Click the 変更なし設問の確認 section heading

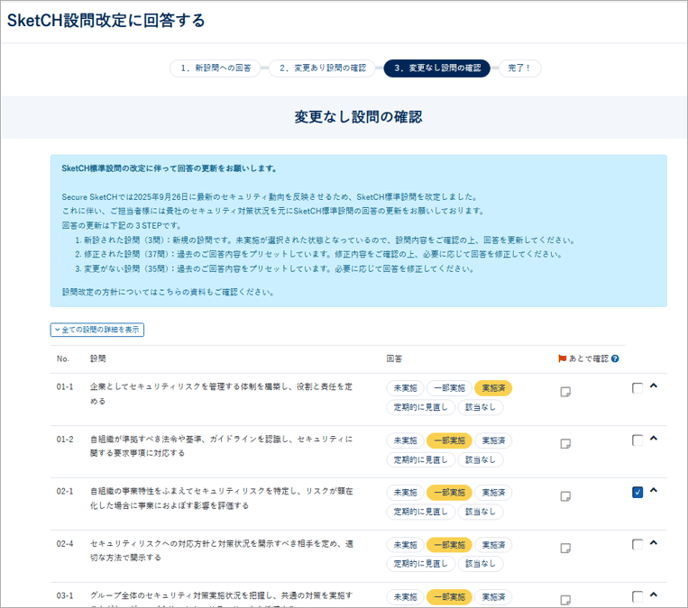coord(358,117)
